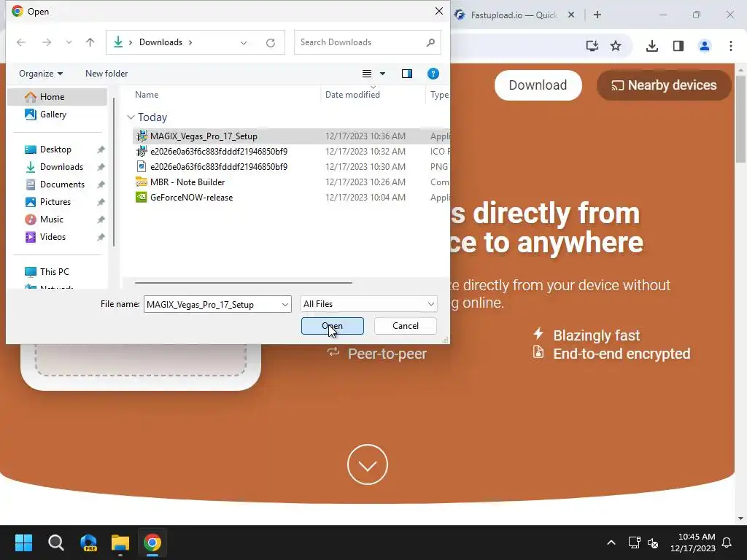The height and width of the screenshot is (560, 747).
Task: Unpin Desktop pin icon
Action: click(x=101, y=150)
